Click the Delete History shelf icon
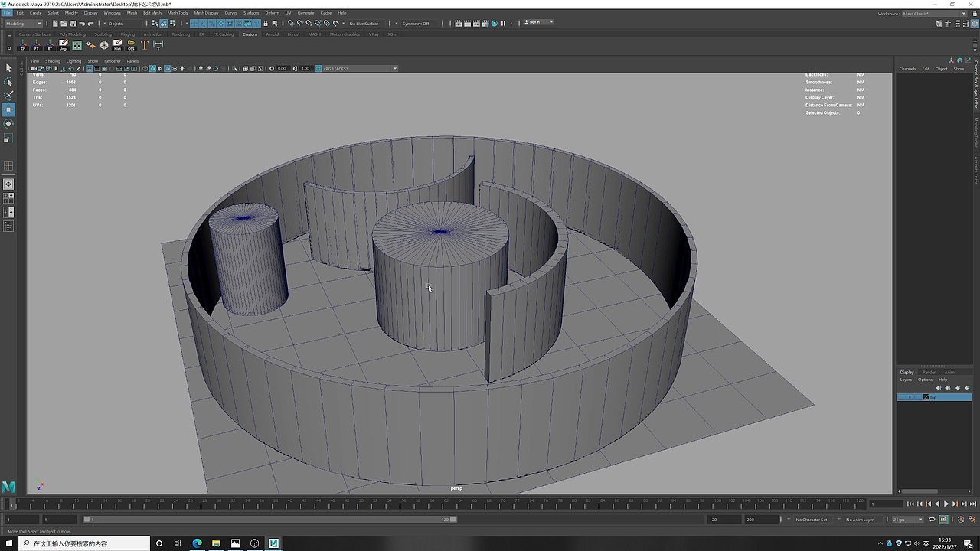980x551 pixels. [117, 45]
